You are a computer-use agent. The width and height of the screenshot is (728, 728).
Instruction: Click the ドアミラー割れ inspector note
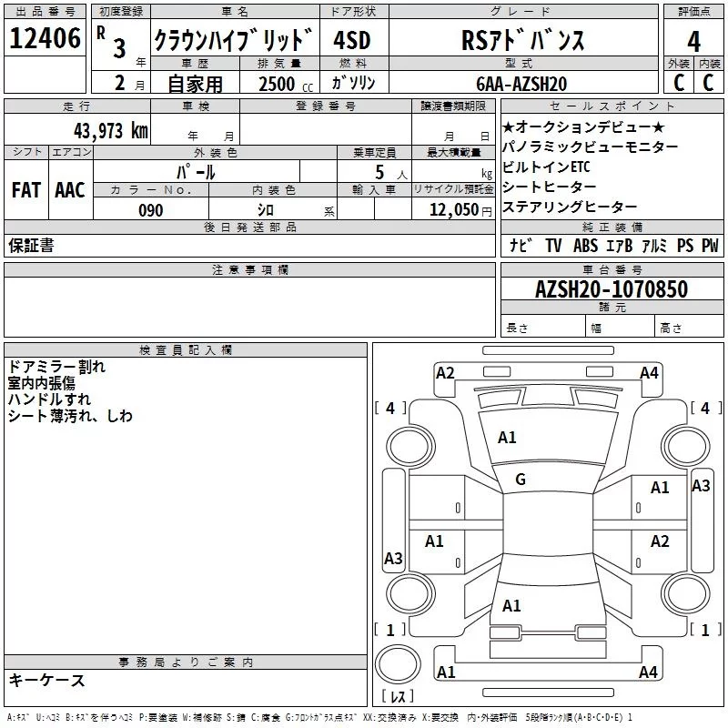pyautogui.click(x=56, y=367)
